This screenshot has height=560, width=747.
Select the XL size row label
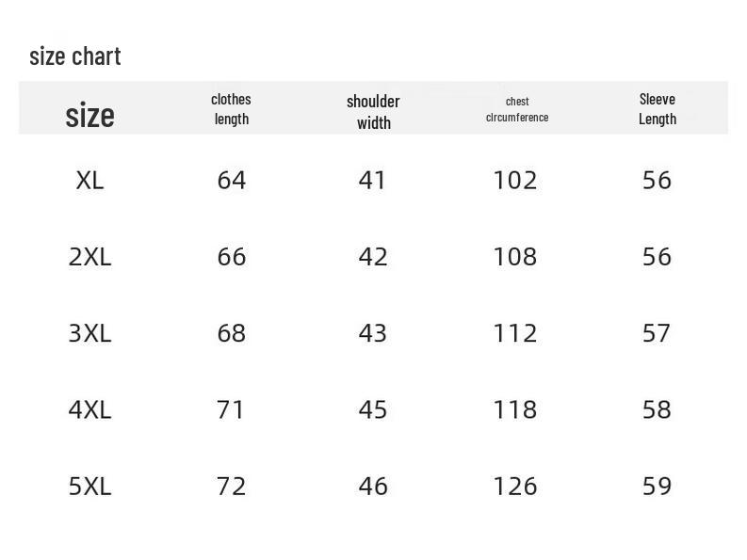pyautogui.click(x=89, y=180)
